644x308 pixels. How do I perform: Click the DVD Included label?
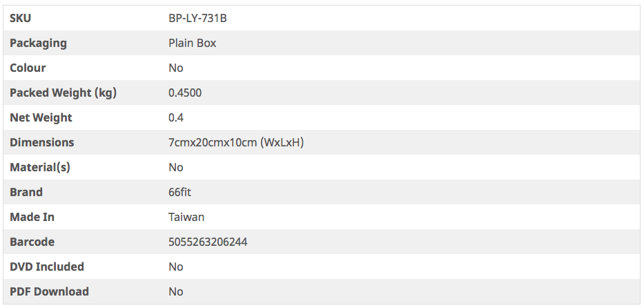47,267
